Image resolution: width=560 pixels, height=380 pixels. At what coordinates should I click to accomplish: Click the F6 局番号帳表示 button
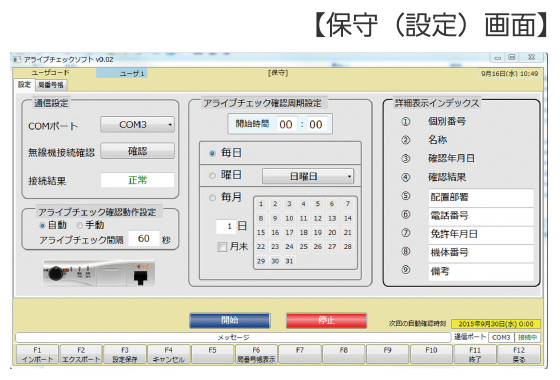[256, 354]
